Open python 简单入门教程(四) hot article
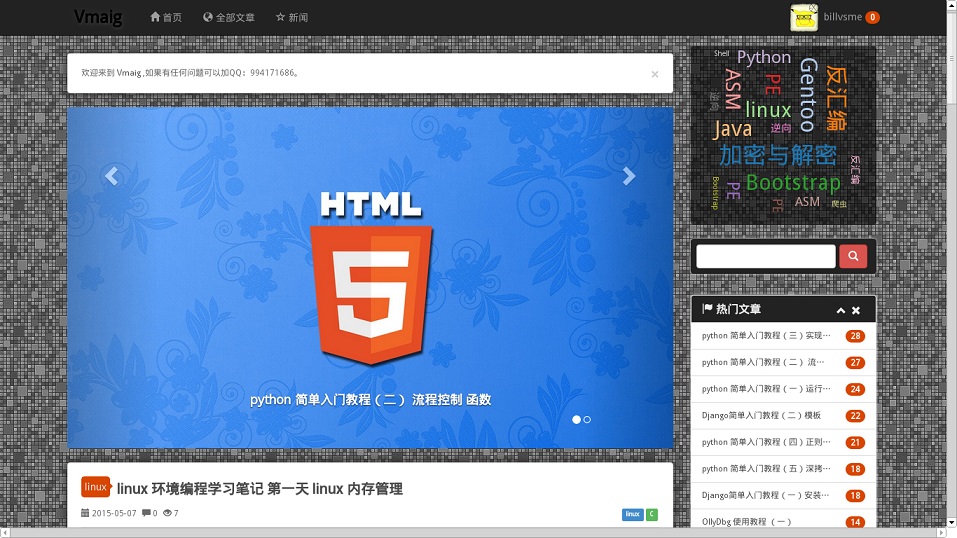The height and width of the screenshot is (538, 957). [766, 442]
